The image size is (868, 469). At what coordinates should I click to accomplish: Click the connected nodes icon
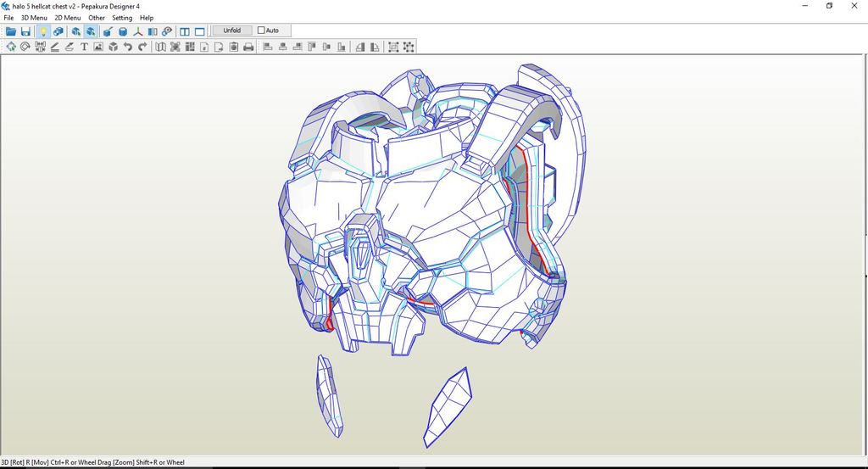(x=409, y=47)
